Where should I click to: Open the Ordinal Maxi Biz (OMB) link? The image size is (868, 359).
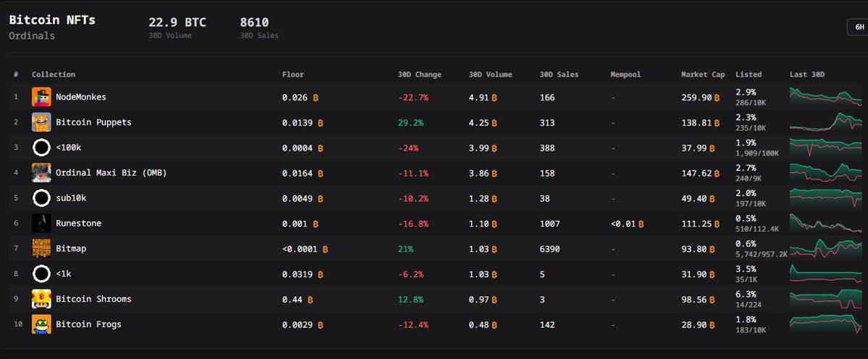click(111, 172)
